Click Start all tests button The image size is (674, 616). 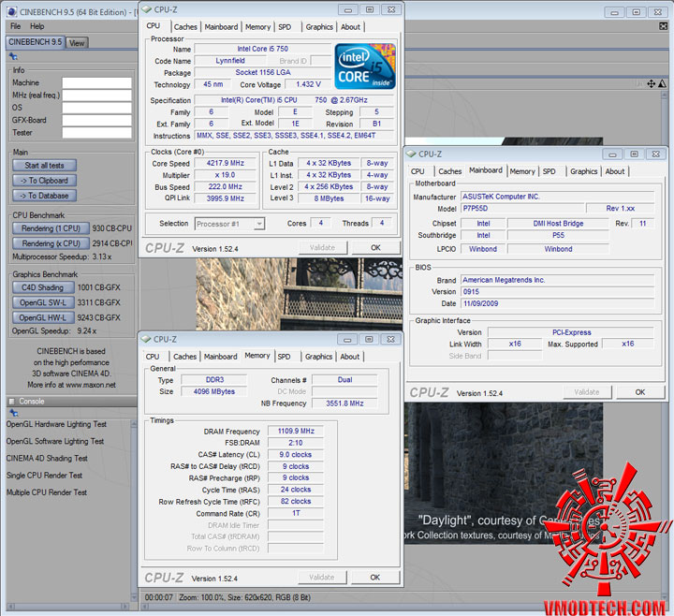point(45,166)
